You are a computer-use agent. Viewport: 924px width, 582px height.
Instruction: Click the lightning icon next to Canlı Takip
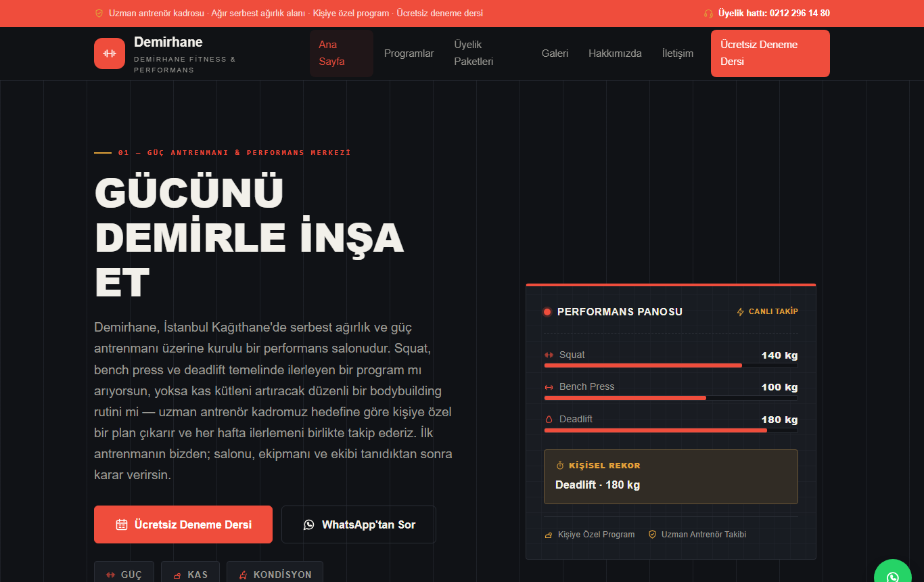pyautogui.click(x=740, y=312)
